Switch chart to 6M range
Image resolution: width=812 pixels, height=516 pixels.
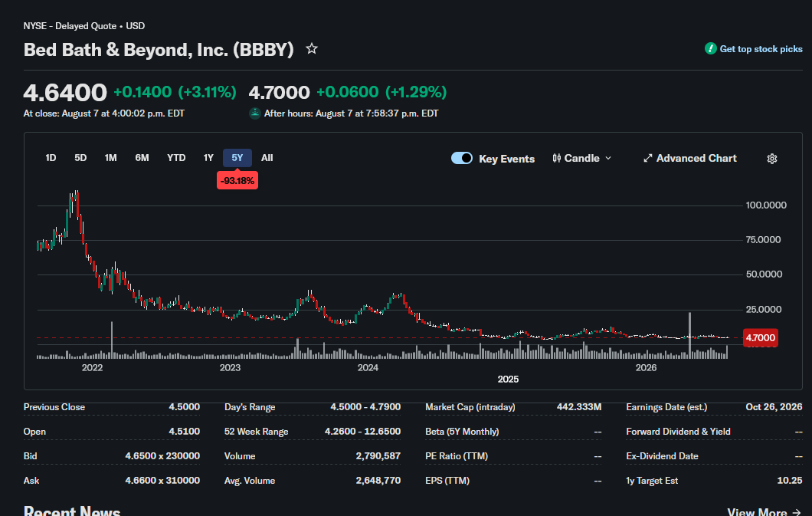point(142,158)
